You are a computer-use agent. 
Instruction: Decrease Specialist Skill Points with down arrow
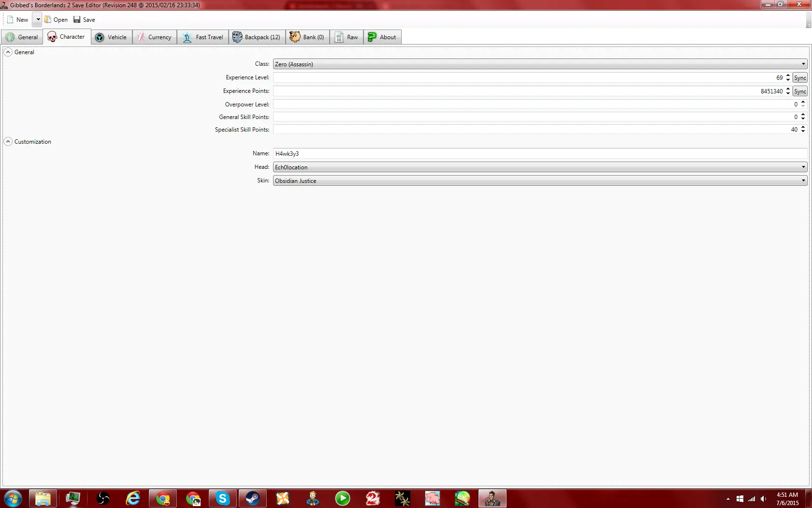tap(803, 132)
